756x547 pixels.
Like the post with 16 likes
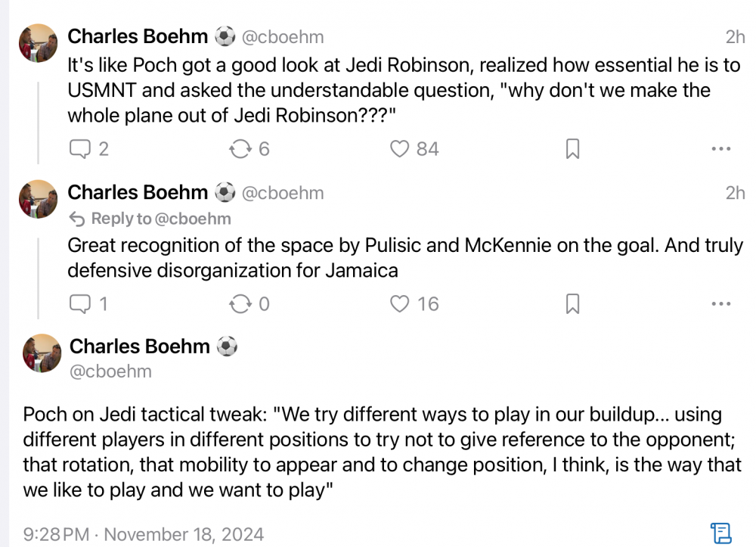coord(399,304)
